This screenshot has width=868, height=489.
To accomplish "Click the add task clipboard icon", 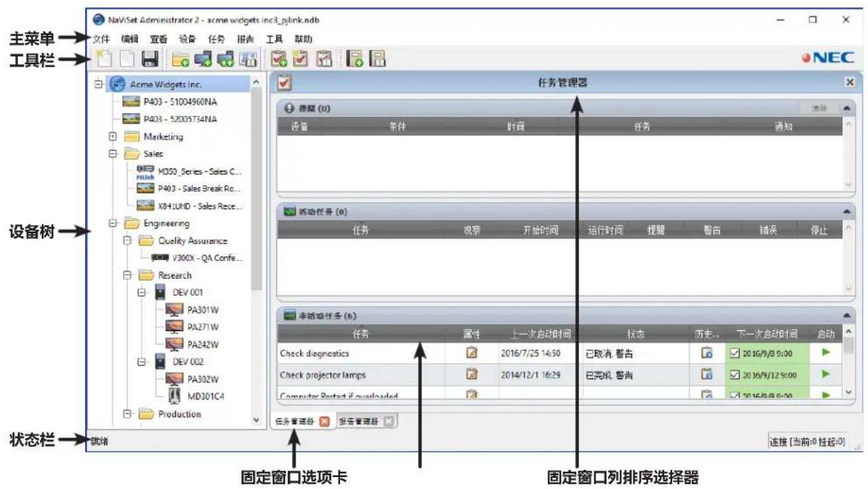I will coord(279,59).
